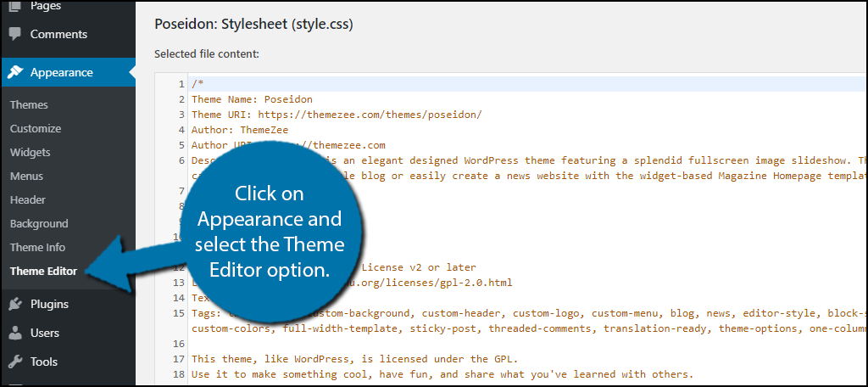This screenshot has width=868, height=387.
Task: Open the Themes submenu item
Action: [x=29, y=104]
